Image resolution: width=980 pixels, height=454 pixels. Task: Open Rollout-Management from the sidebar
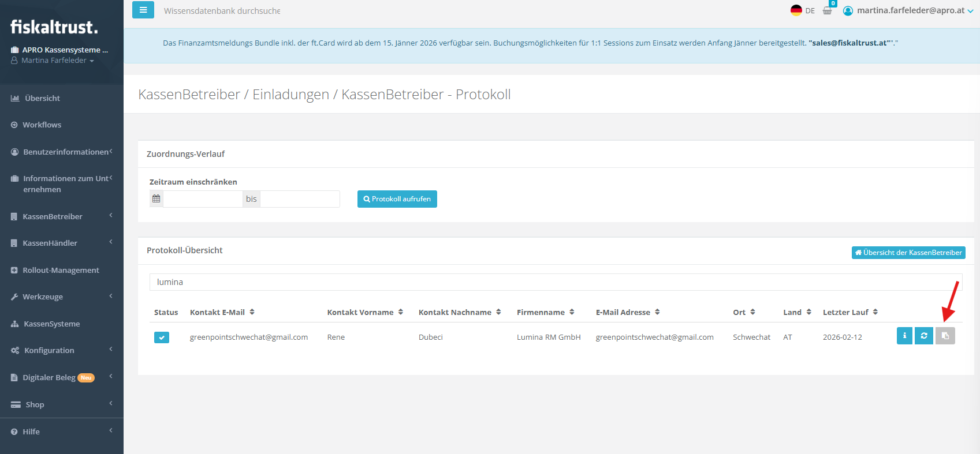[61, 270]
